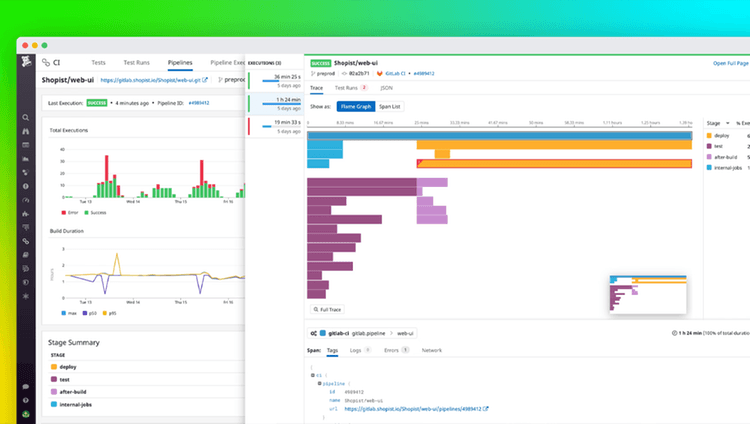Toggle the Success legend in Total Executions
This screenshot has height=424, width=750.
(95, 212)
